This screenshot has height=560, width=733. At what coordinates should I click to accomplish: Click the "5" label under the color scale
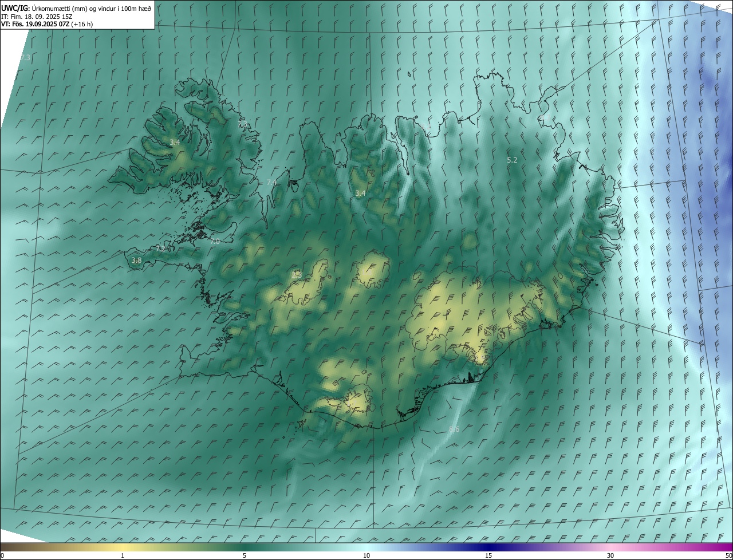click(x=245, y=555)
